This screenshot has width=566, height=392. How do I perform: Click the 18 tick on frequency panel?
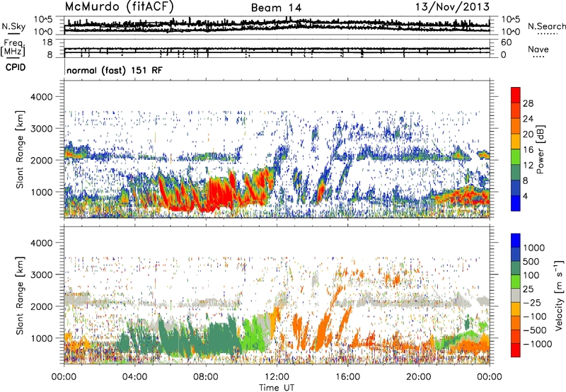[x=47, y=42]
